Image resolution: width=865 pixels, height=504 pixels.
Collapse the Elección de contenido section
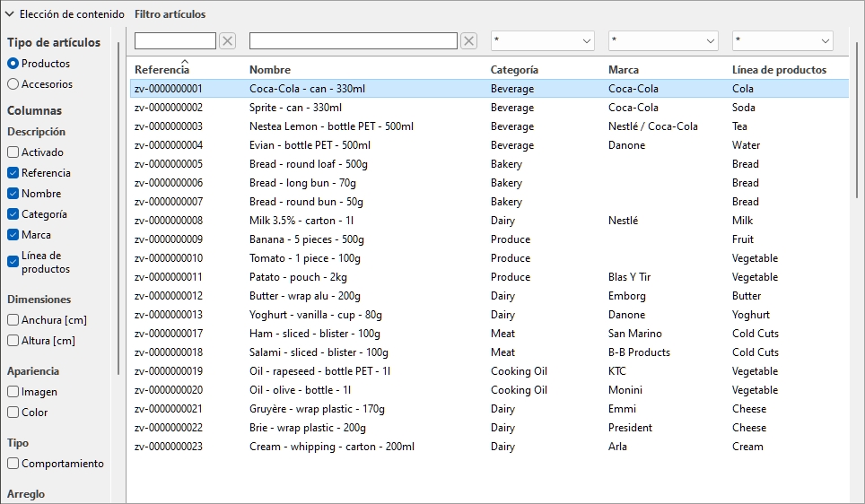point(9,14)
